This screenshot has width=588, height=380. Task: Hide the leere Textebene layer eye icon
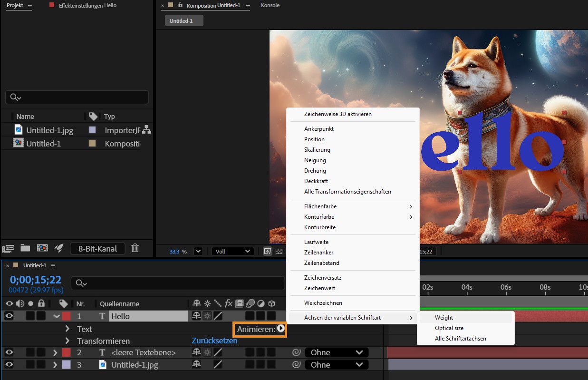tap(9, 352)
